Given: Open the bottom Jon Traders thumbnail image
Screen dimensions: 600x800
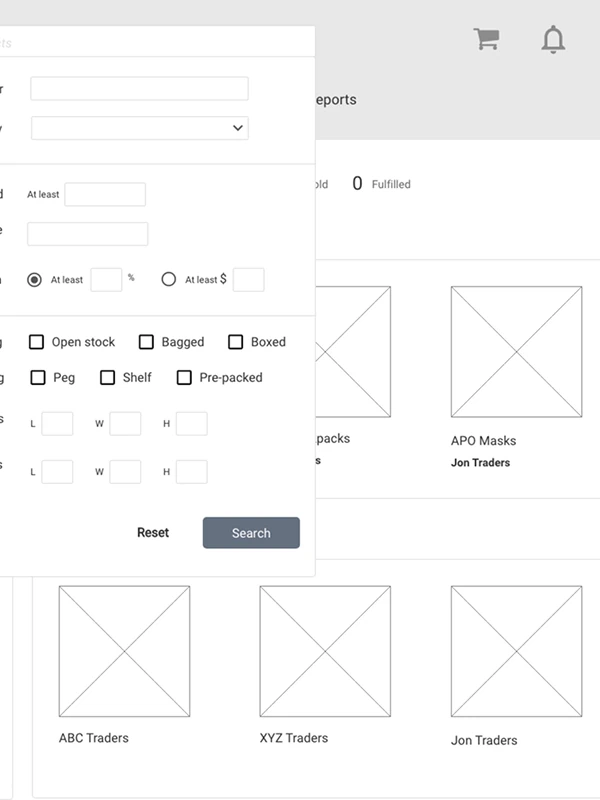Looking at the screenshot, I should pyautogui.click(x=516, y=651).
